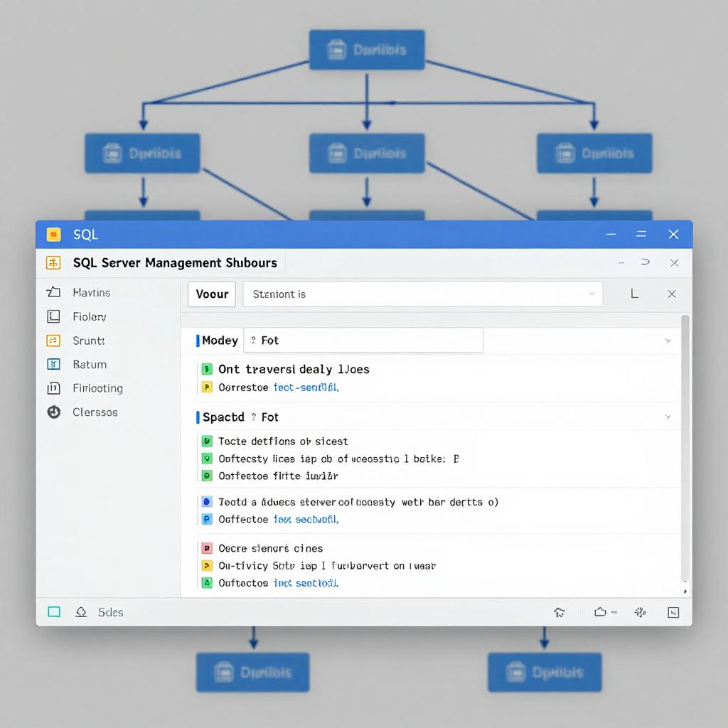Click yellow icon next to 'Ou-tivicy Sbtv'
The width and height of the screenshot is (728, 728).
tap(207, 565)
